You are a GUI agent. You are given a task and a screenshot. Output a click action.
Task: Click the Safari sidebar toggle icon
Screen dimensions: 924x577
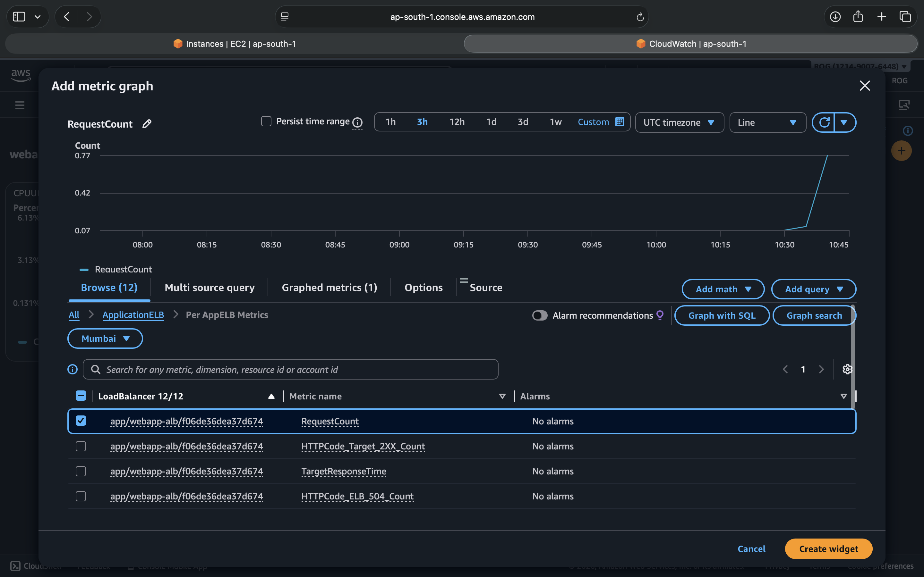pyautogui.click(x=19, y=16)
